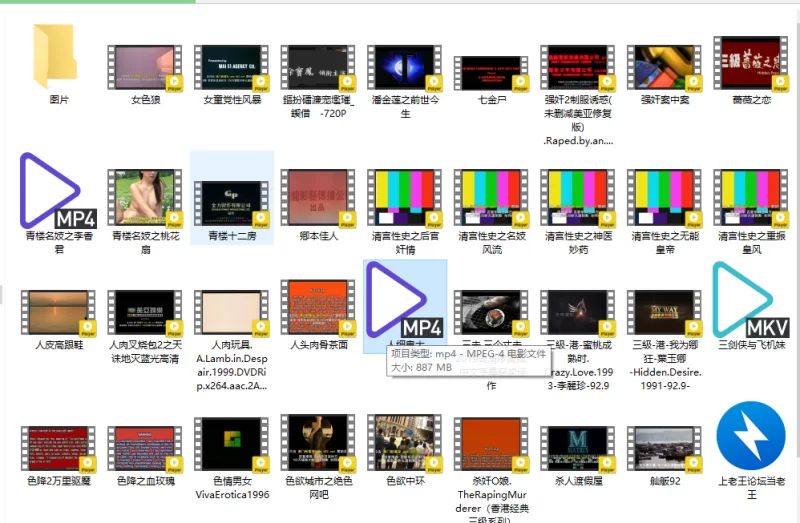800x523 pixels.
Task: Select the 色欲城市之绝色网吧 video file
Action: click(x=318, y=443)
